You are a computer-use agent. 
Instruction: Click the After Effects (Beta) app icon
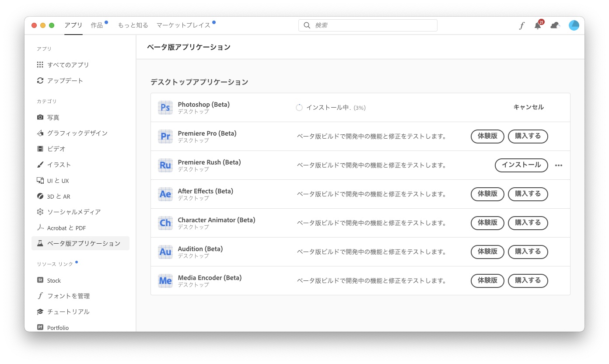tap(165, 194)
